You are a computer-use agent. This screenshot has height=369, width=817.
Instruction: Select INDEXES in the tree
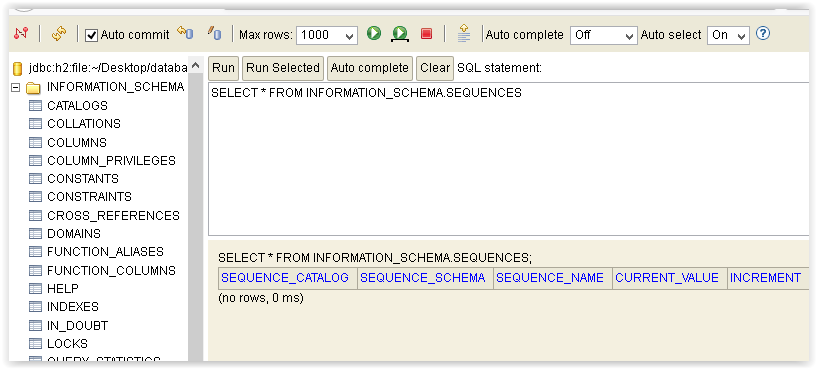click(x=73, y=307)
